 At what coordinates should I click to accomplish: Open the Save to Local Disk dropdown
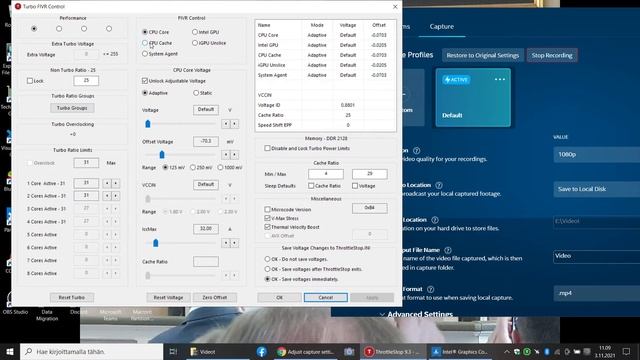[x=596, y=189]
